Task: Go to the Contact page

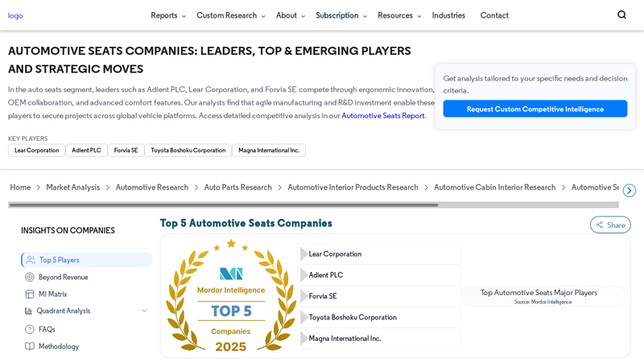Action: pyautogui.click(x=494, y=15)
